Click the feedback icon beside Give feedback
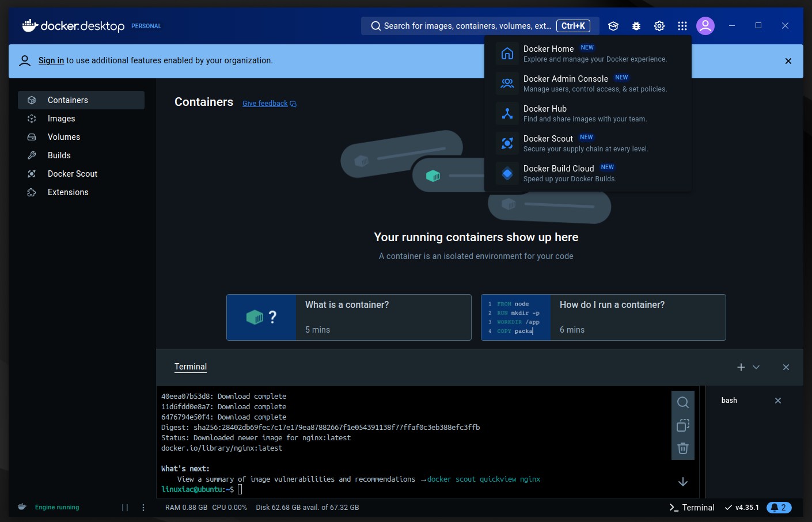 coord(293,104)
